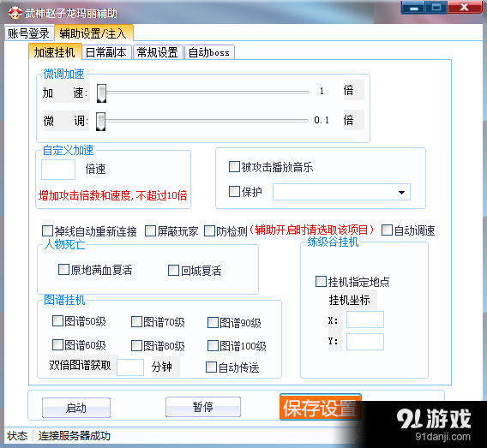Open the 保护 dropdown arrow
487x448 pixels.
click(x=401, y=193)
